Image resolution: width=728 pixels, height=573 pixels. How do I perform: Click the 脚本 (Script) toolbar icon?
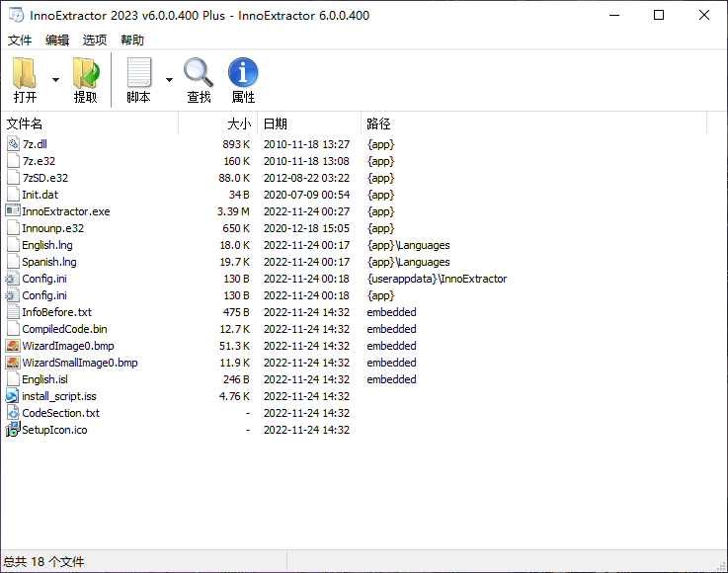(139, 72)
